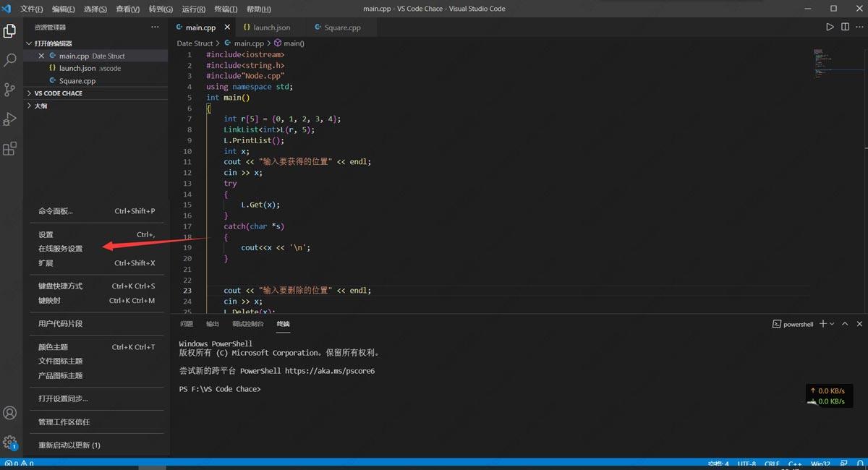Open the terminal launch profile dropdown arrow
The width and height of the screenshot is (868, 470).
pyautogui.click(x=832, y=324)
